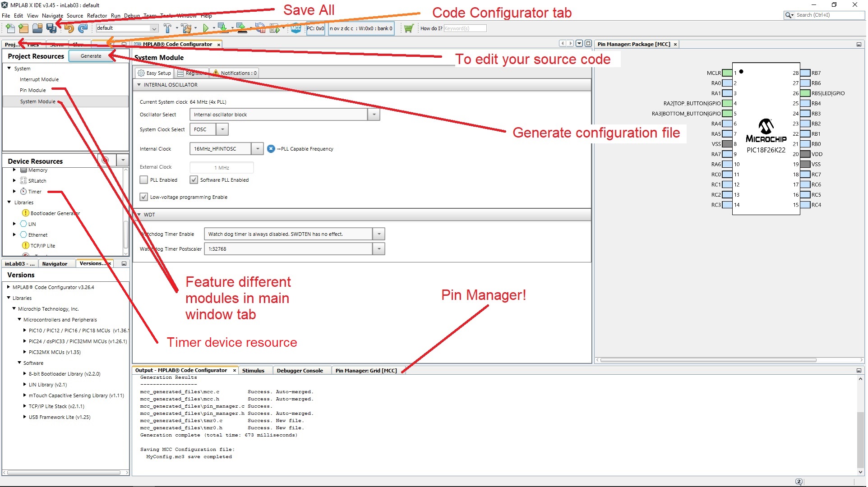Click the SRLatch module icon
The width and height of the screenshot is (868, 487).
[23, 181]
